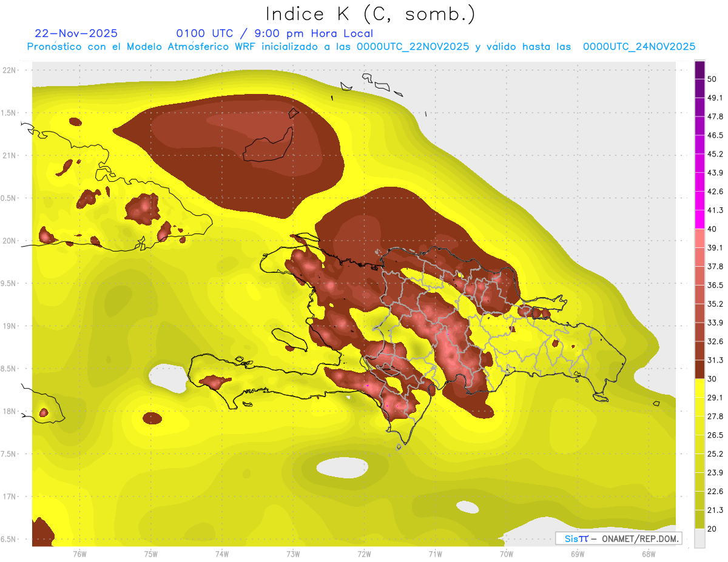Click the "32.6" color scale label

[x=715, y=342]
